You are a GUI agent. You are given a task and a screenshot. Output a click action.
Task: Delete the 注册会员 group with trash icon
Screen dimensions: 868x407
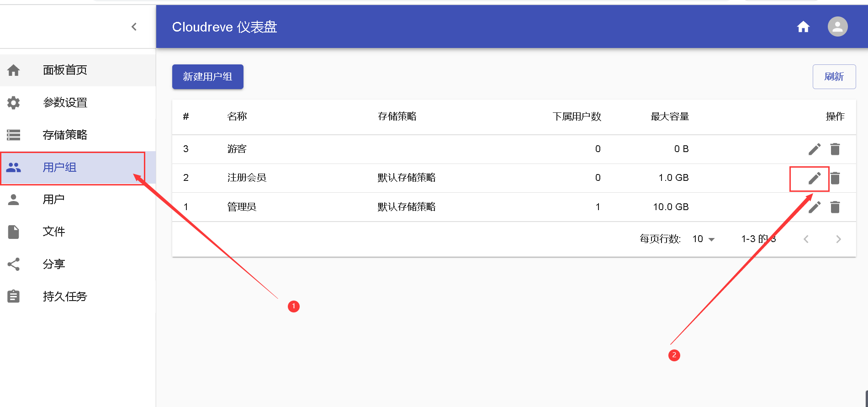point(835,178)
